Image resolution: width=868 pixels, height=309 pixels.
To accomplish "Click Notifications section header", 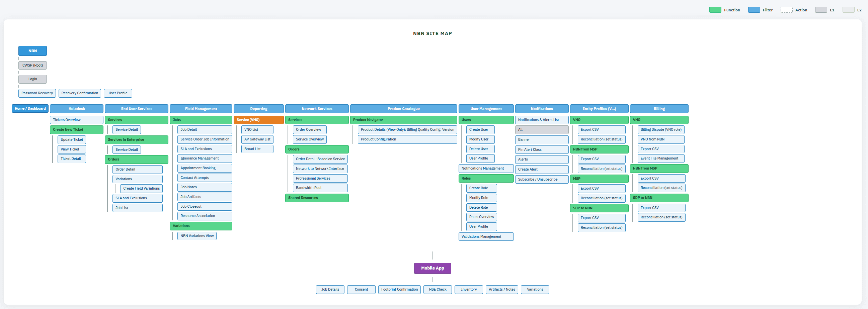I will click(x=542, y=109).
